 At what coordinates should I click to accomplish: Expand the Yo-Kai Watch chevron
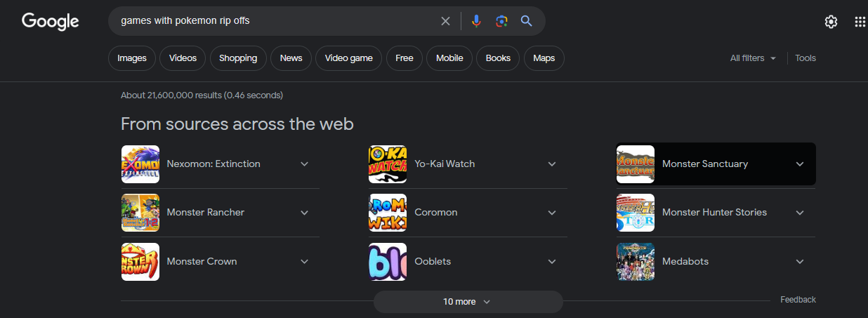552,164
